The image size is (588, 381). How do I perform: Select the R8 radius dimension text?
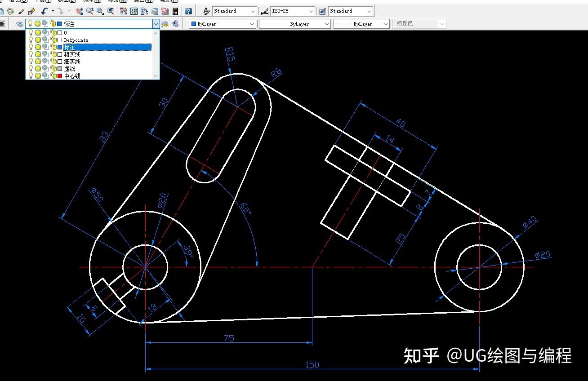pos(276,73)
